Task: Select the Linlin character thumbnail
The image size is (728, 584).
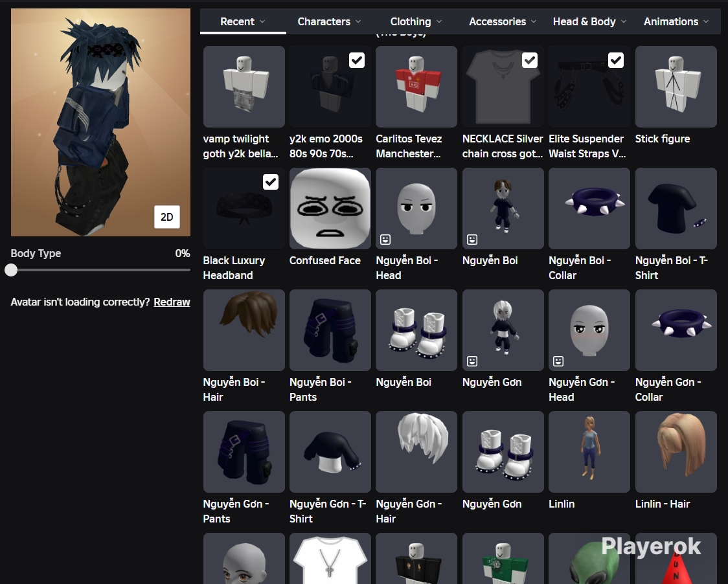Action: coord(589,452)
